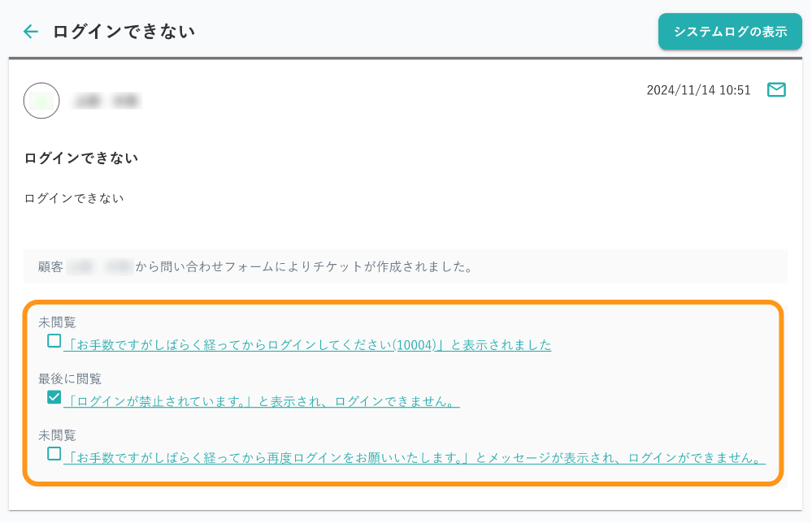Check the box for the (10004) error article
The width and height of the screenshot is (812, 523).
tap(54, 341)
